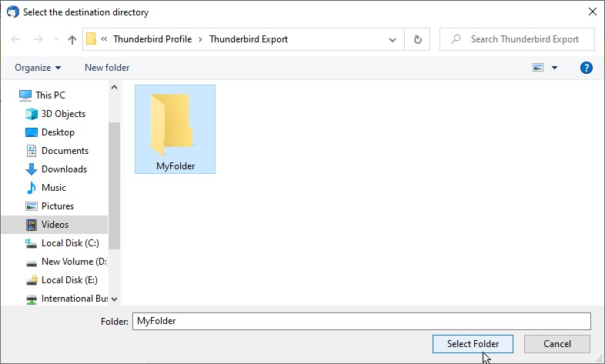
Task: Open the view options dropdown arrow
Action: 554,68
